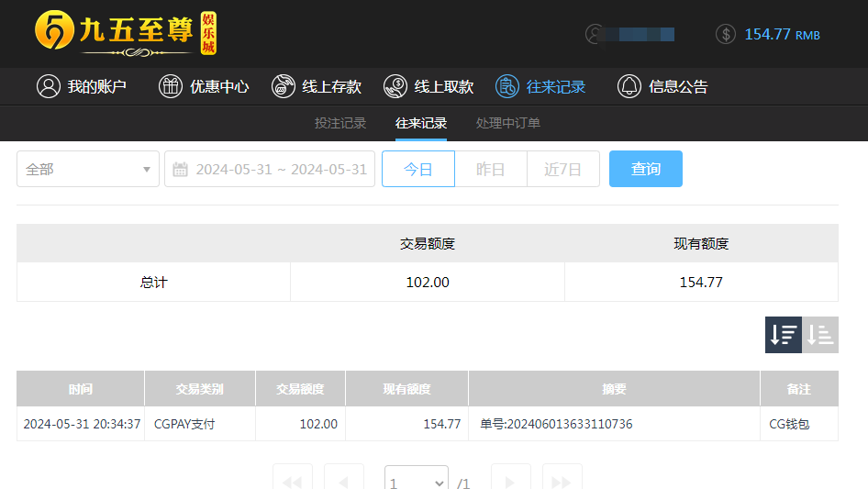The height and width of the screenshot is (489, 868).
Task: Click the 摘要 column header
Action: coord(614,389)
